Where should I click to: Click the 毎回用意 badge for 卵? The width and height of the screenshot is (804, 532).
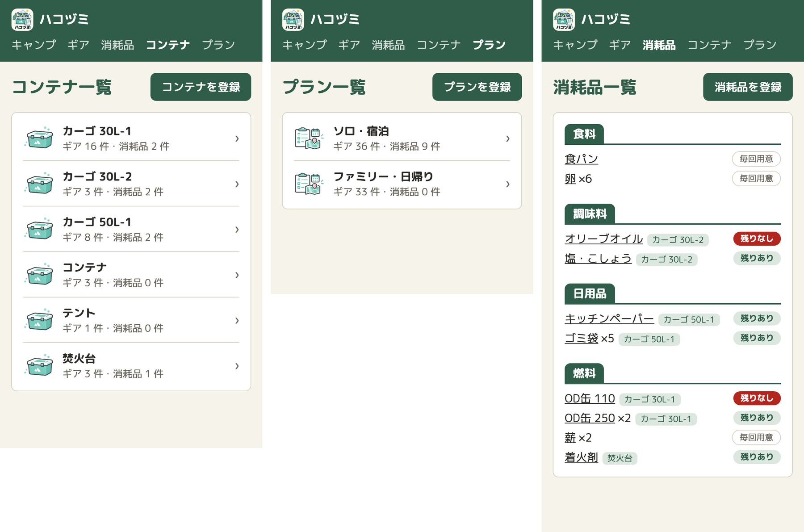point(756,178)
